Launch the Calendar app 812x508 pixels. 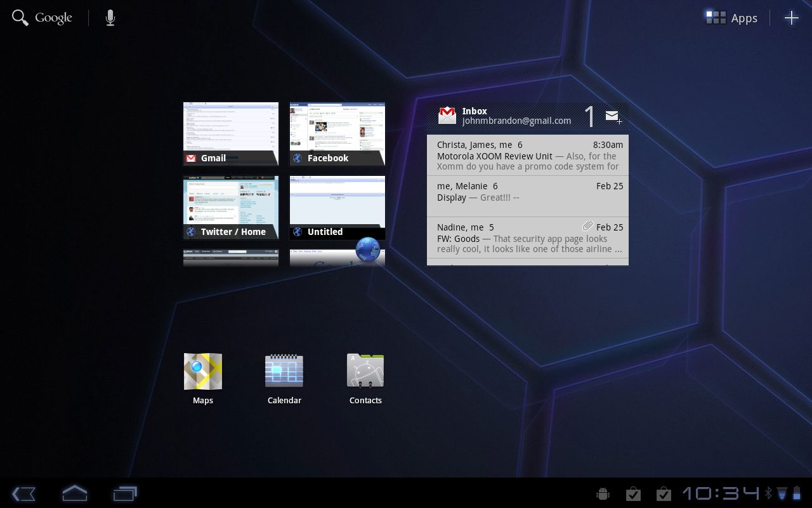(284, 379)
